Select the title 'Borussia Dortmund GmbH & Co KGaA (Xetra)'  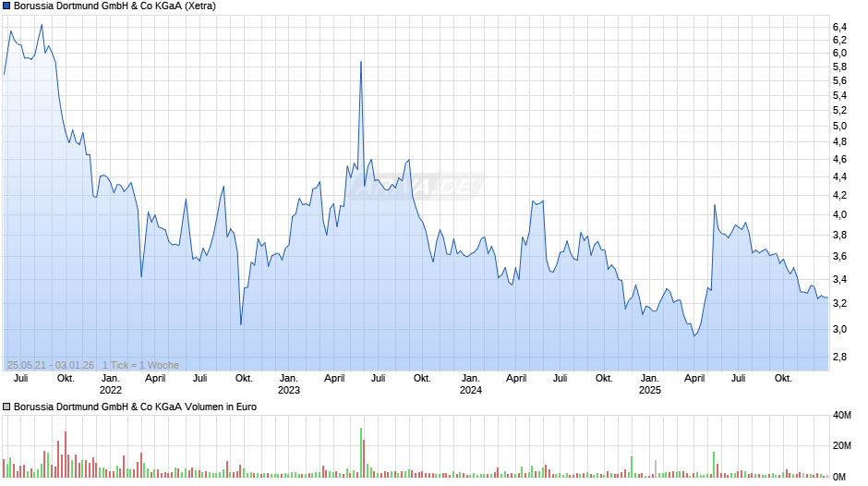[115, 6]
